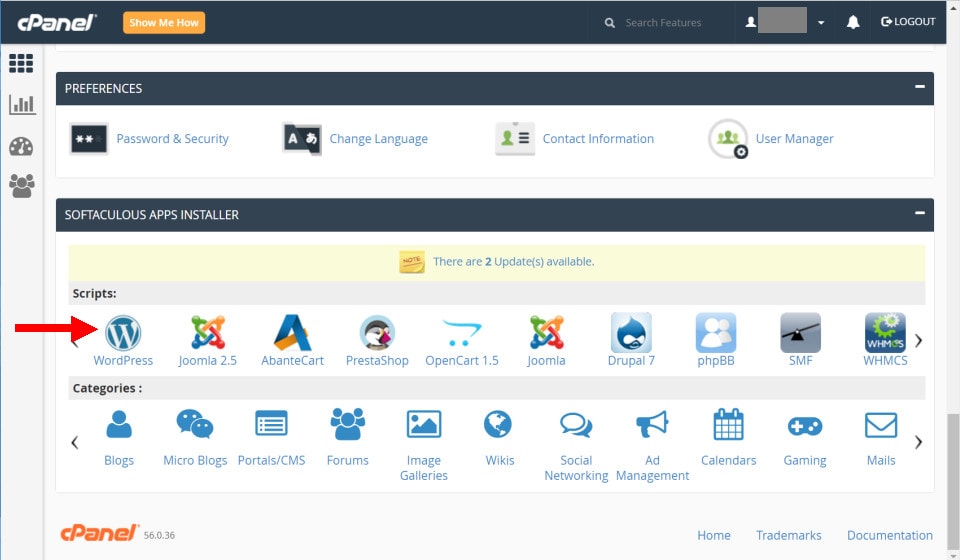Image resolution: width=960 pixels, height=560 pixels.
Task: Open the Contact Information icon
Action: (x=515, y=139)
